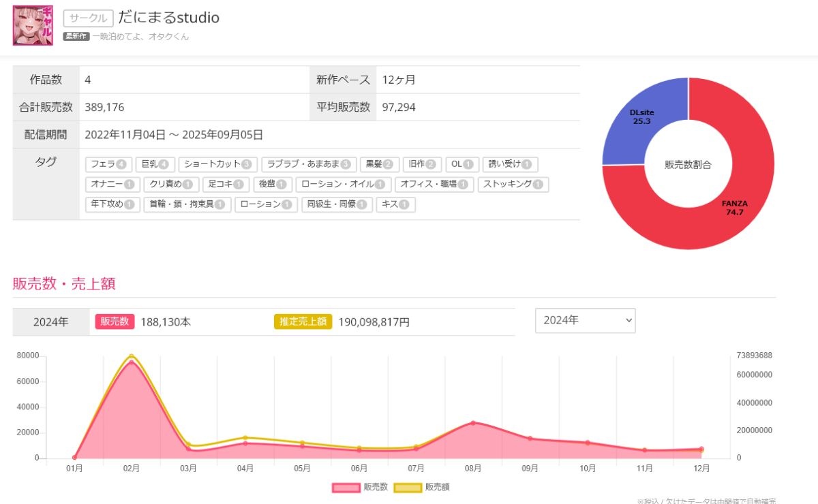This screenshot has height=504, width=818.
Task: Choose the 黒髪 tag
Action: pyautogui.click(x=379, y=164)
